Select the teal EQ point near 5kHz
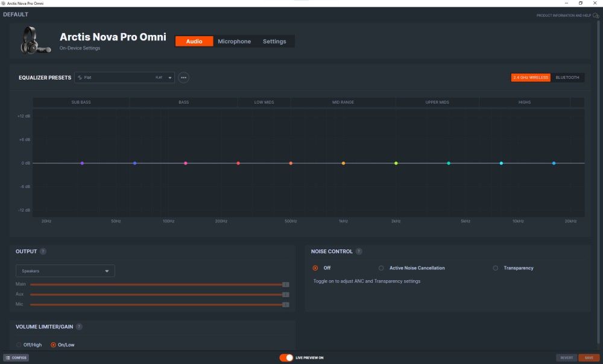This screenshot has height=364, width=603. [449, 163]
